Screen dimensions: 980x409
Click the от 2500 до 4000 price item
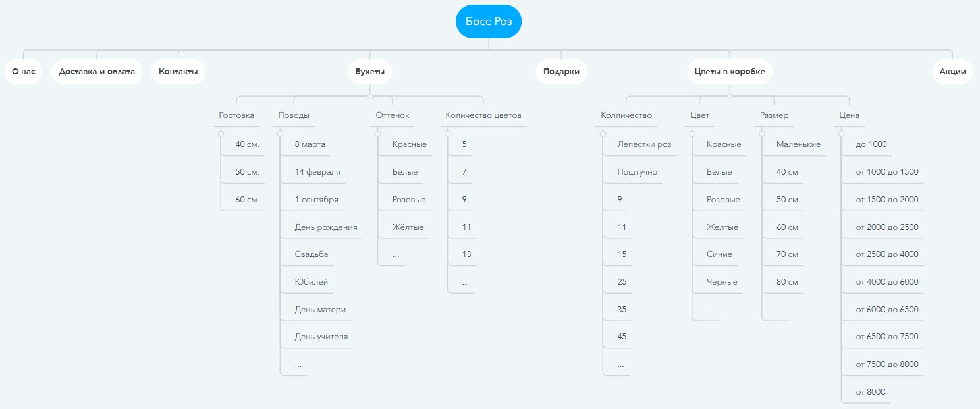point(886,254)
